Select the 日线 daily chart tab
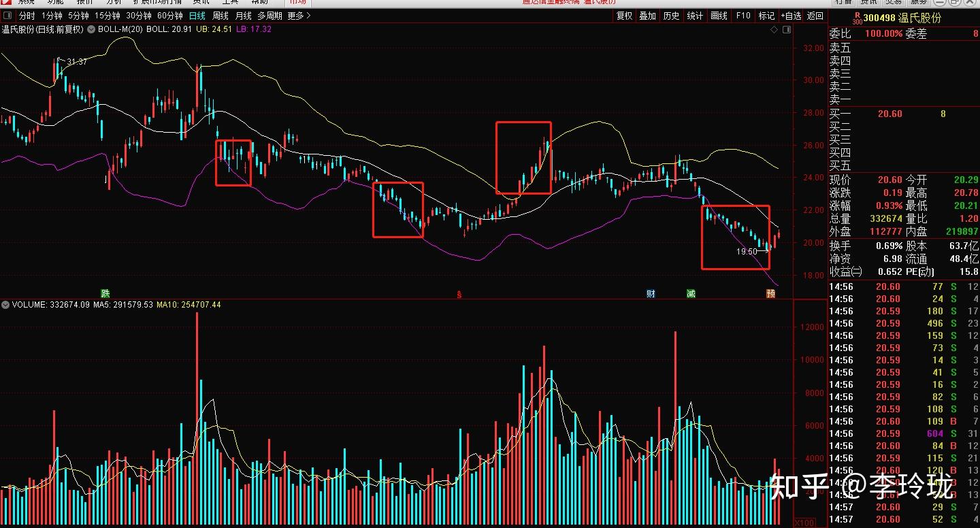Image resolution: width=980 pixels, height=528 pixels. pos(197,16)
